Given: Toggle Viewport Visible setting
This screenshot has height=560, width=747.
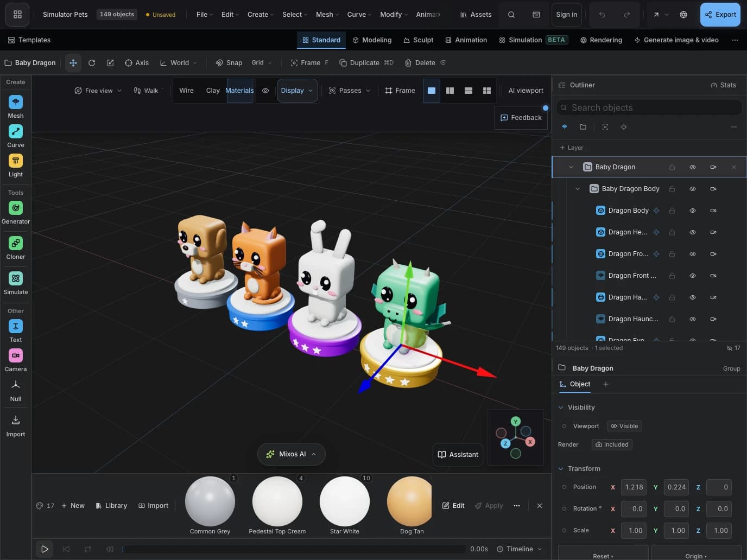Looking at the screenshot, I should (624, 426).
